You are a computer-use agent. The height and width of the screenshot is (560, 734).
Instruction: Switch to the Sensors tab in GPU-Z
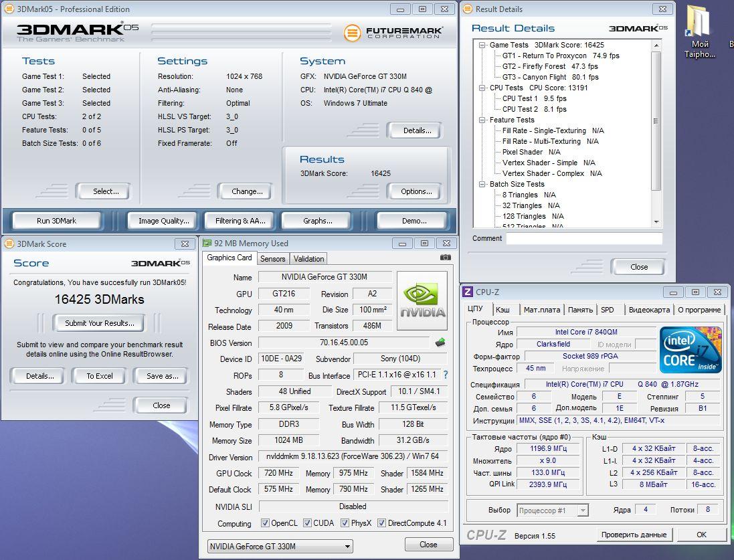click(x=272, y=258)
